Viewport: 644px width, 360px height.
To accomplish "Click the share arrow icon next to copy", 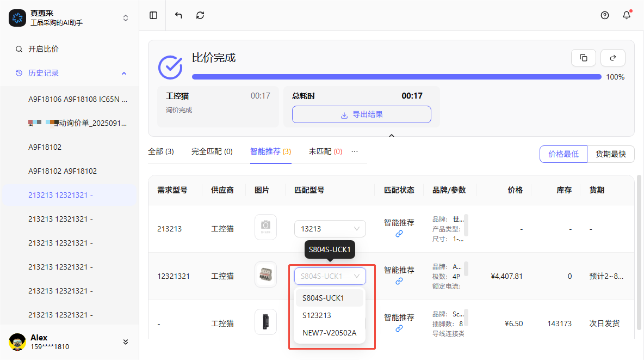I will coord(612,57).
